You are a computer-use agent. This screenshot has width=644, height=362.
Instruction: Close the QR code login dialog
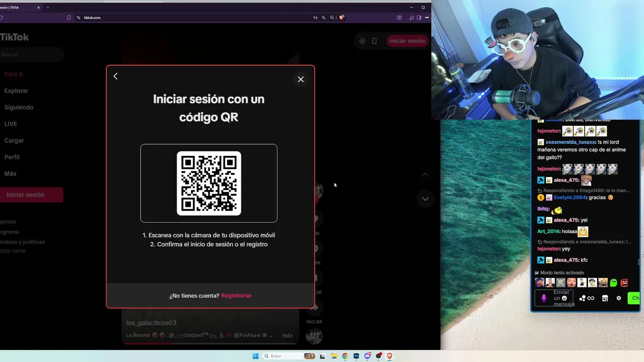tap(301, 79)
